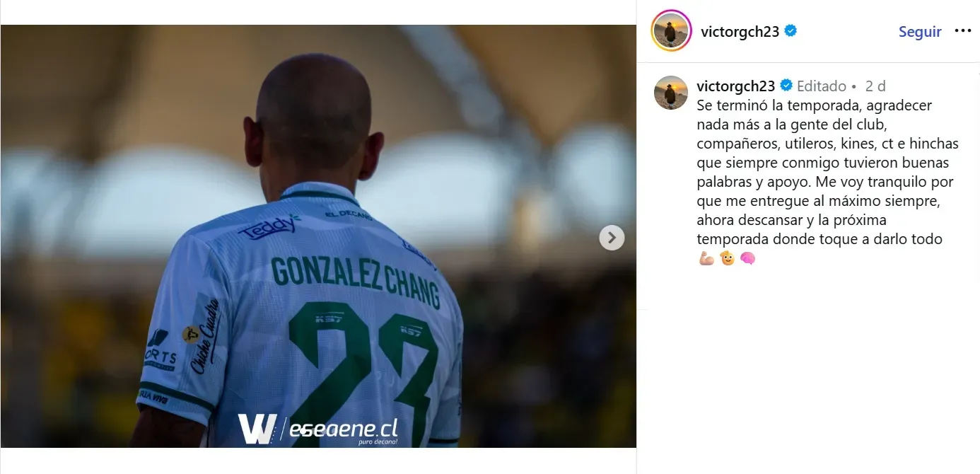Click the '2 d' post timestamp

[x=875, y=86]
